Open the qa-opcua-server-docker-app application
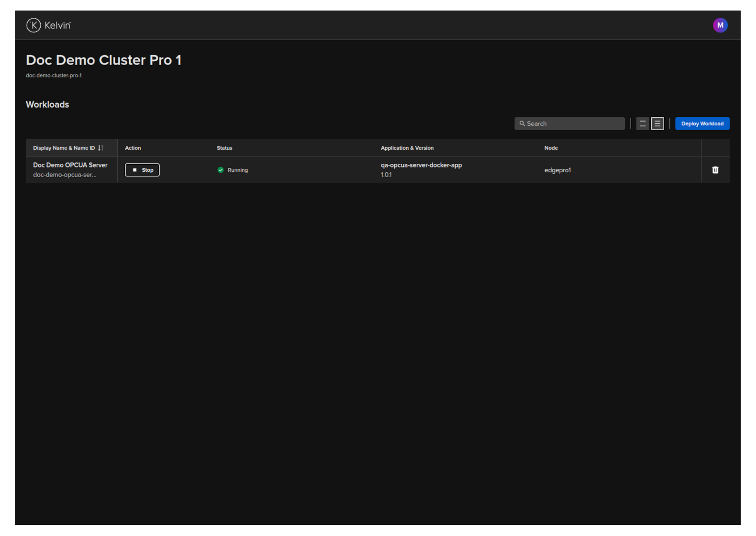The image size is (756, 536). pyautogui.click(x=421, y=165)
